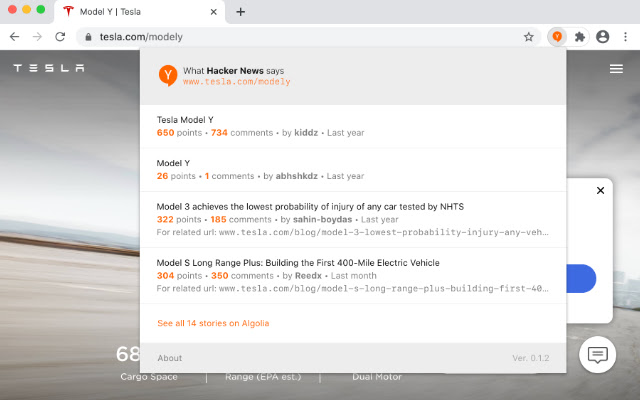Click username abhshkdz

[x=297, y=176]
